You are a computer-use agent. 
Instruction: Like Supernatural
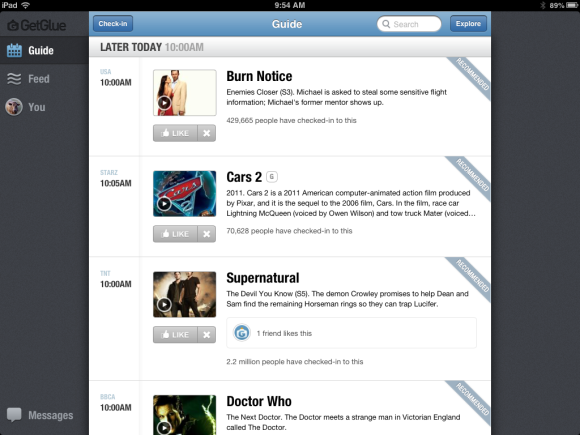click(x=175, y=335)
